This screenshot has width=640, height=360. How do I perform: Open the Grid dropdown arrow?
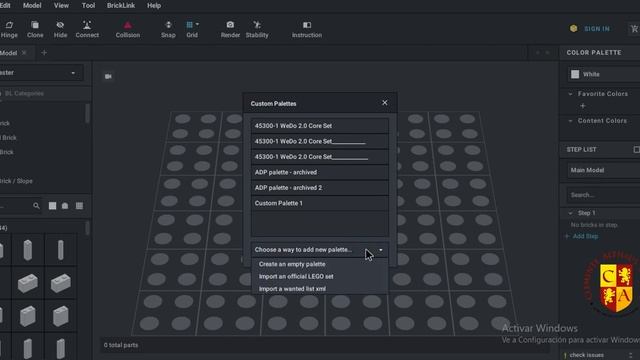pos(198,24)
